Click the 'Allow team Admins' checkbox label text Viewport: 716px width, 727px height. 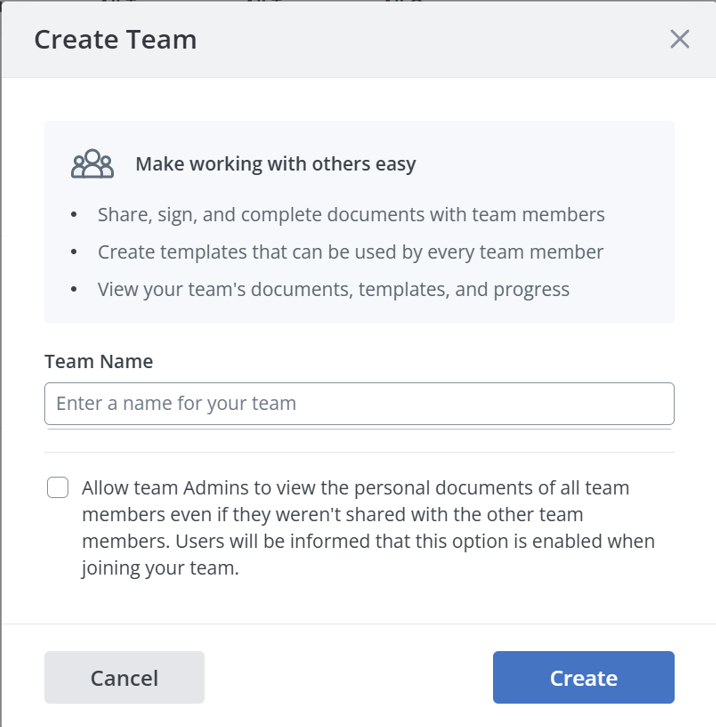pos(355,489)
